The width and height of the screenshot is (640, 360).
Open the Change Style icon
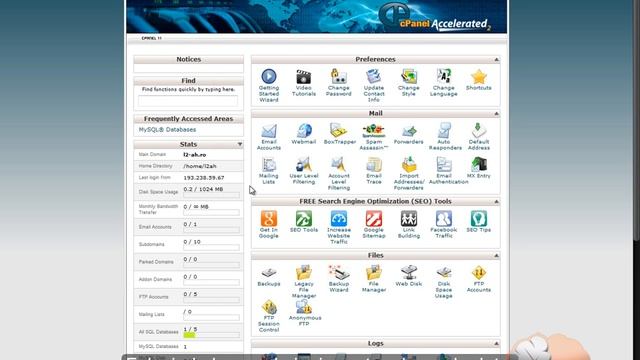pyautogui.click(x=409, y=77)
